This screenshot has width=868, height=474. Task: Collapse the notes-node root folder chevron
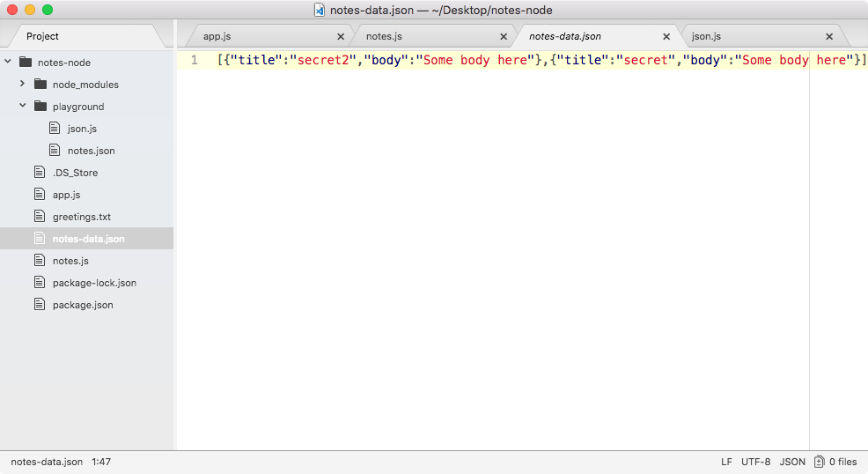click(8, 62)
